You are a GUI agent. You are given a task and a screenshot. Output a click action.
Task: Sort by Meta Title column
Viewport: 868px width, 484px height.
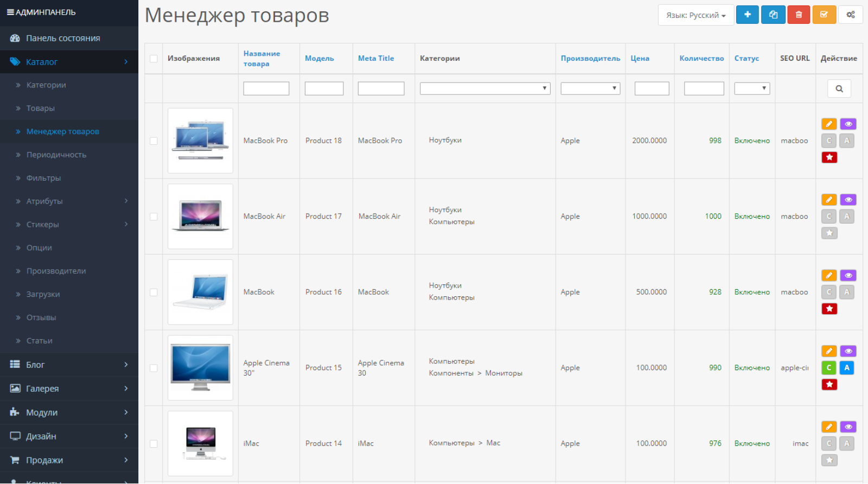point(376,59)
